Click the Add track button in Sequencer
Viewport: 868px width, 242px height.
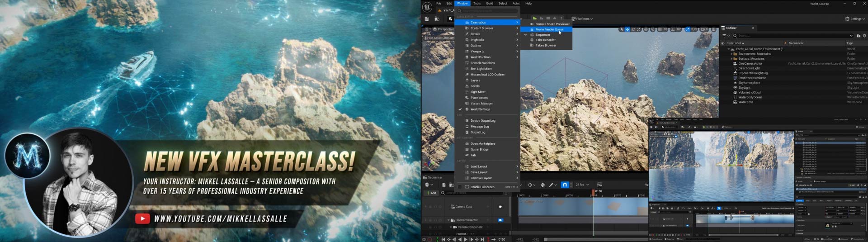431,193
